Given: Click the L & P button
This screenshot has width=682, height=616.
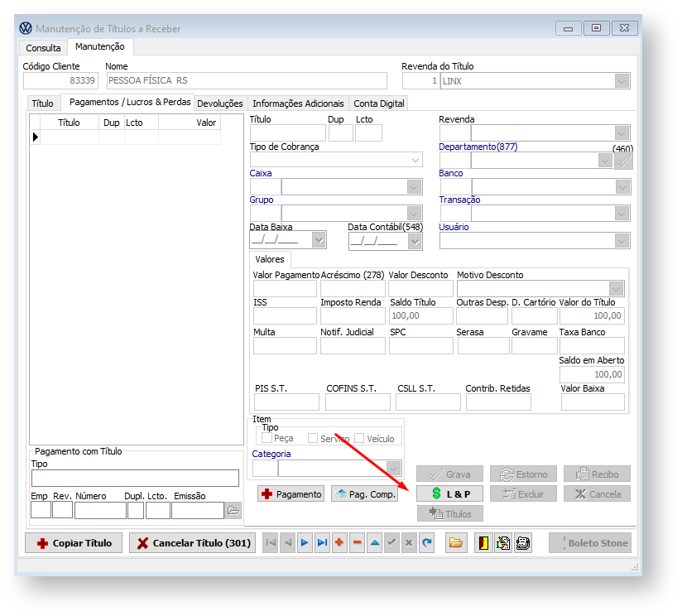Looking at the screenshot, I should tap(449, 493).
